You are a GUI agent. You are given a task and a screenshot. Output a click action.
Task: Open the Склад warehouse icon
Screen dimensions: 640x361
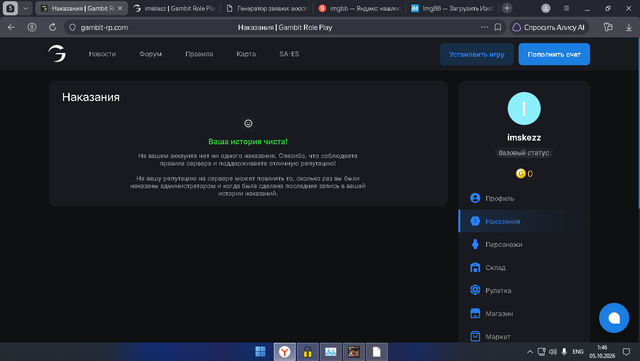click(475, 267)
